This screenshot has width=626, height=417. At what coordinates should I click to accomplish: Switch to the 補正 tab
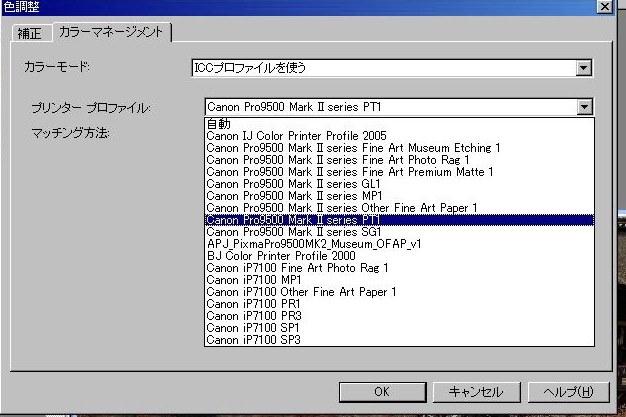[x=32, y=33]
